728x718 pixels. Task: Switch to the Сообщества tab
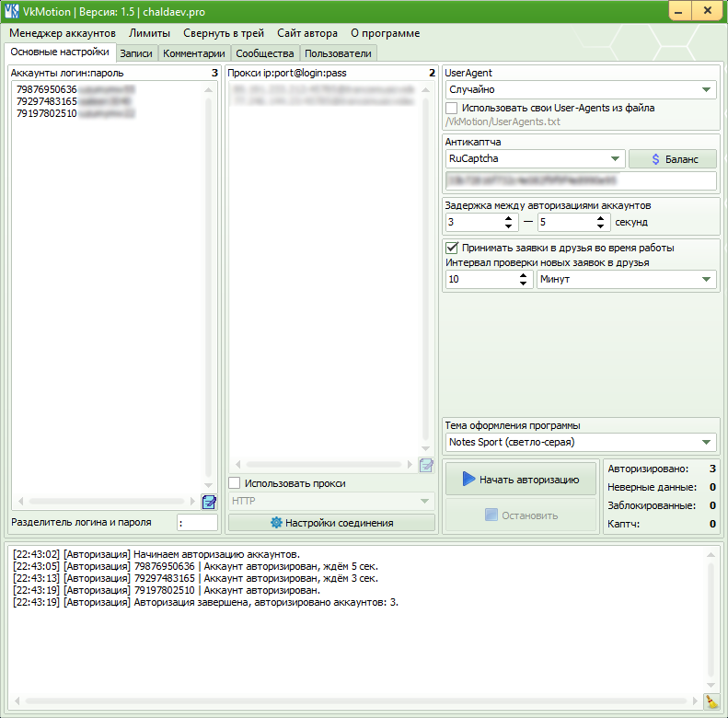point(264,53)
